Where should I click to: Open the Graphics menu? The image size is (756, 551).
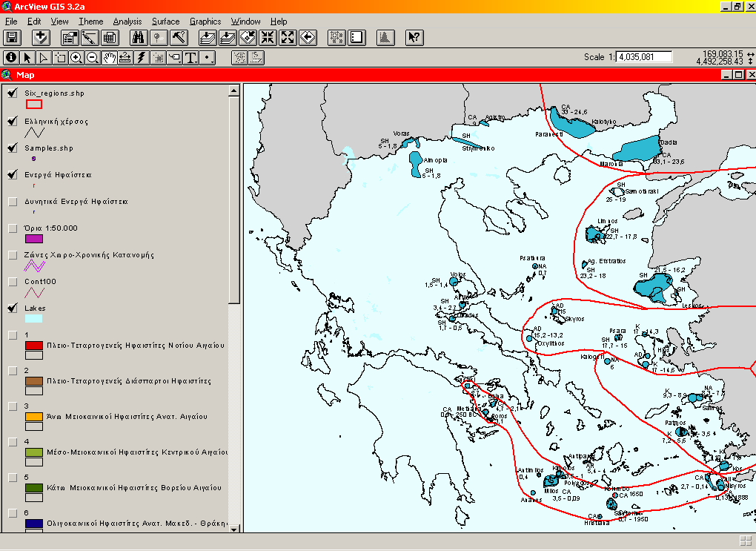tap(205, 21)
